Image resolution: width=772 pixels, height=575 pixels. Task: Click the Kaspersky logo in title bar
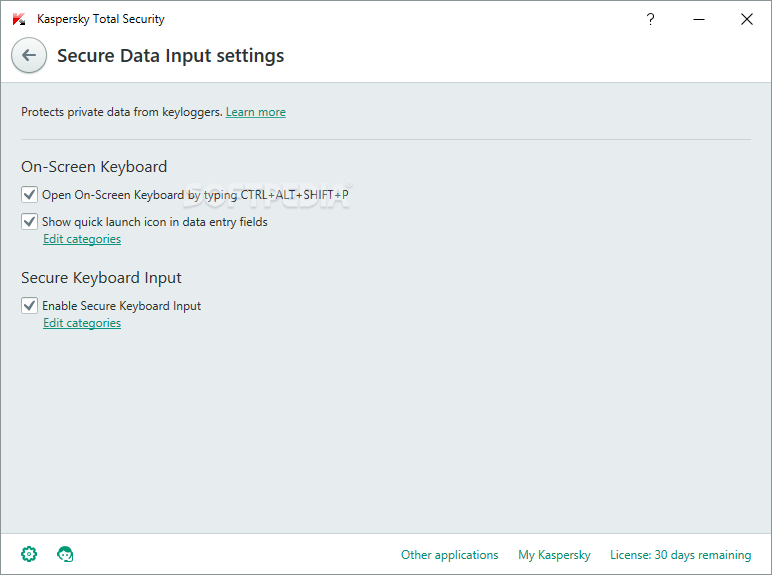coord(19,19)
